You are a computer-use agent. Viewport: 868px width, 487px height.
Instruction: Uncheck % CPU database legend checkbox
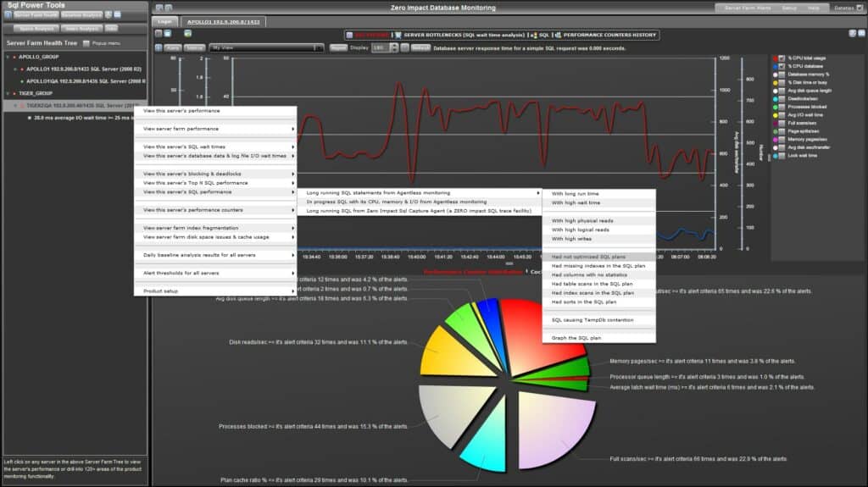[x=782, y=66]
